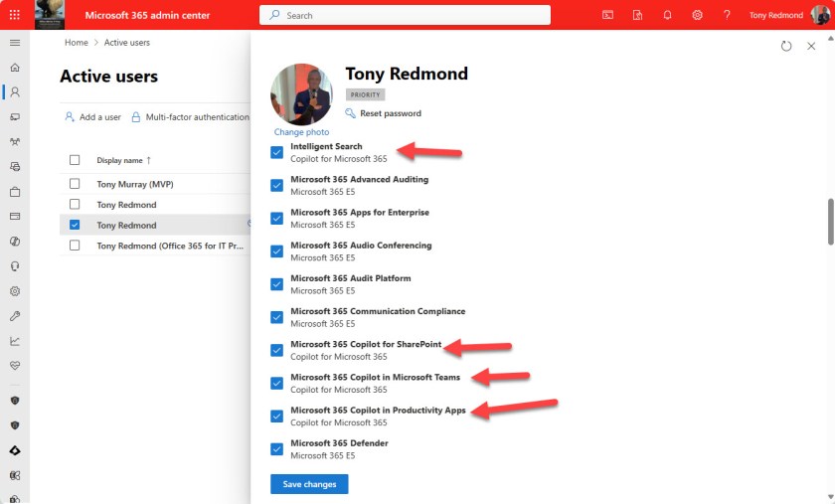Screen dimensions: 835x504
Task: Open Billing sidebar card icon
Action: 15,217
